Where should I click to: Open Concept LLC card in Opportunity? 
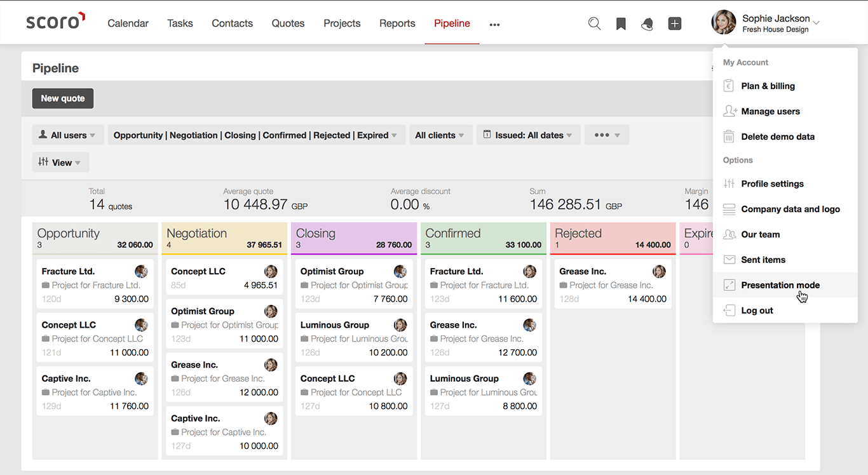coord(95,338)
